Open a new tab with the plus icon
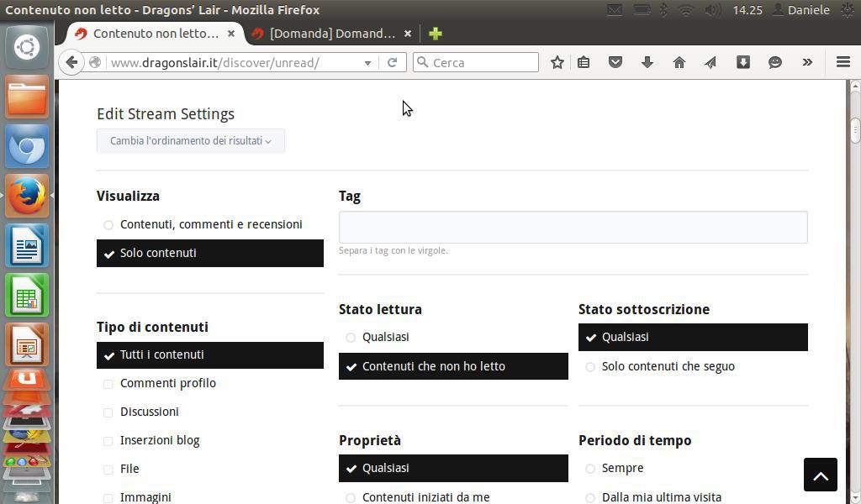This screenshot has width=861, height=504. (x=435, y=34)
